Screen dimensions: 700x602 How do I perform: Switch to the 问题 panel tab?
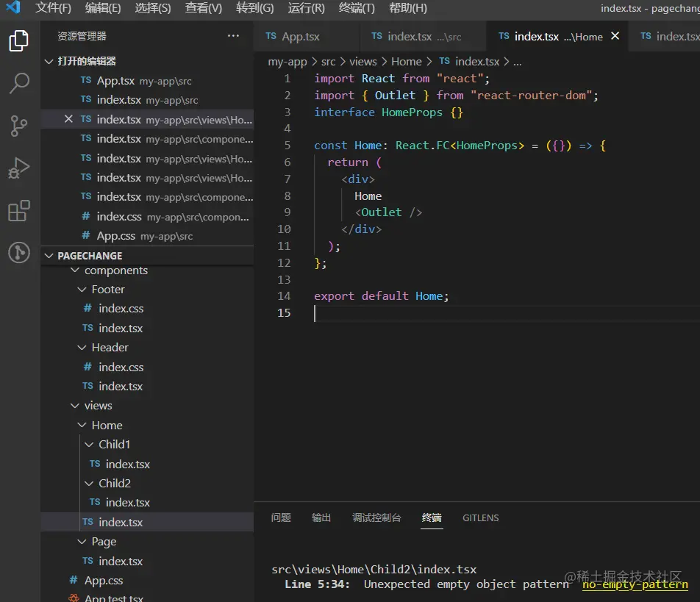[x=281, y=517]
